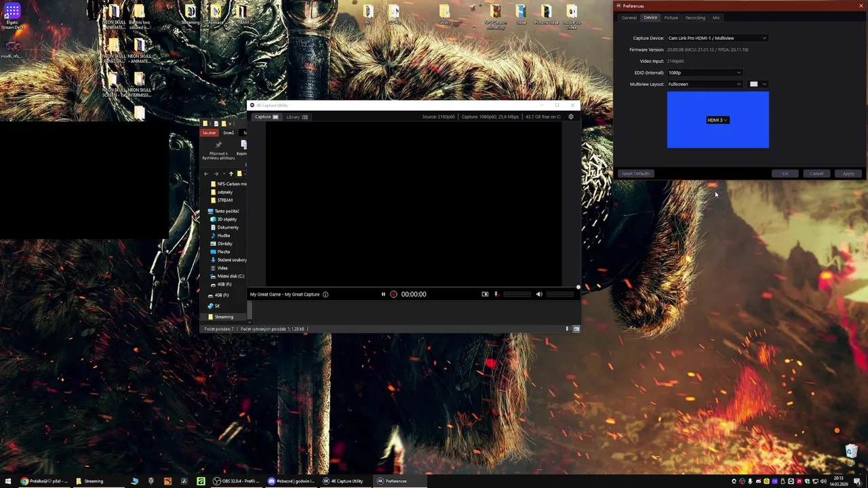Switch File Explorer to large icons view
Screen dimensions: 868x488
coord(576,329)
